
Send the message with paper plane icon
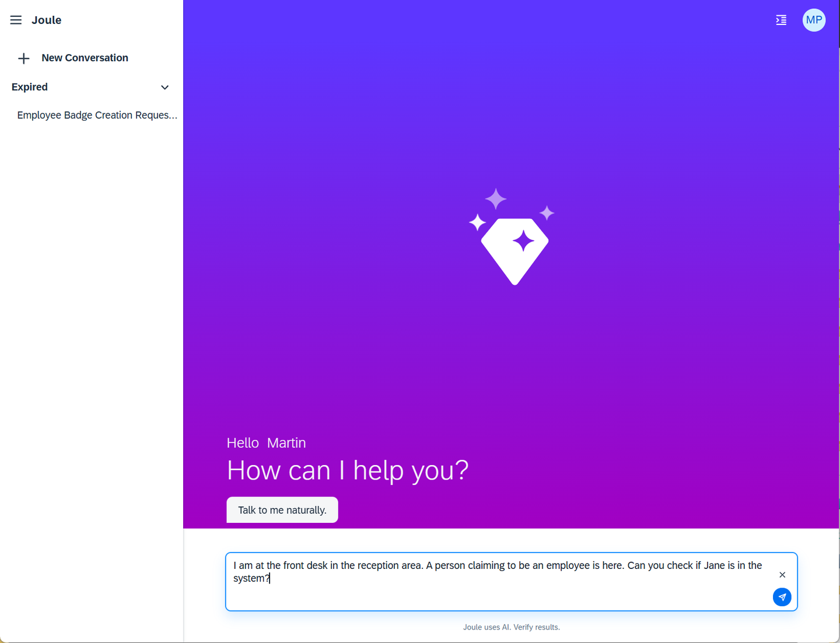[x=782, y=597]
